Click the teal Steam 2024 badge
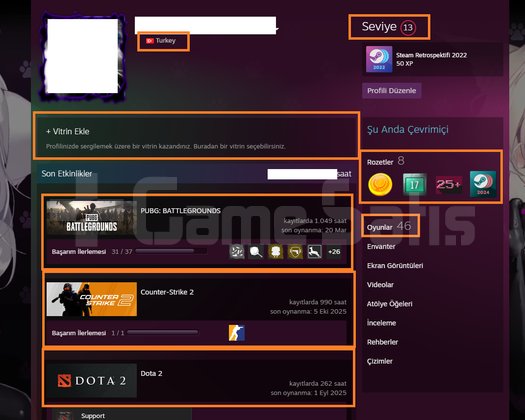 pos(483,184)
